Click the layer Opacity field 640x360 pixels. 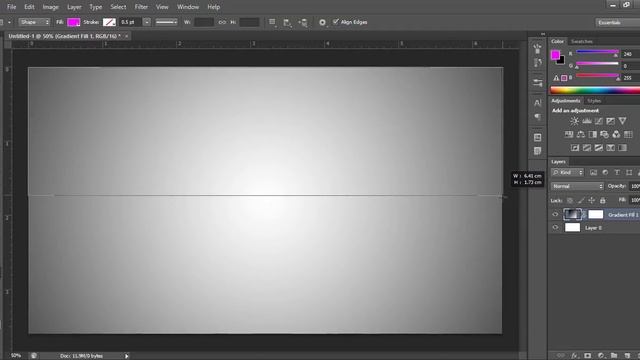click(635, 186)
